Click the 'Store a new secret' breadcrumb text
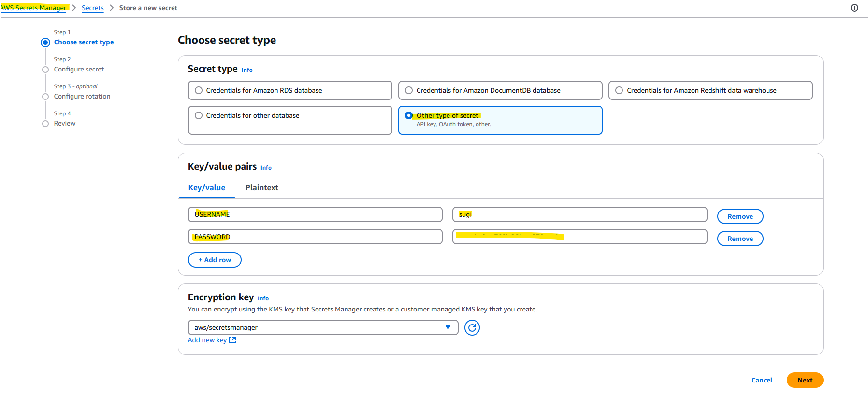The width and height of the screenshot is (868, 396). point(148,8)
